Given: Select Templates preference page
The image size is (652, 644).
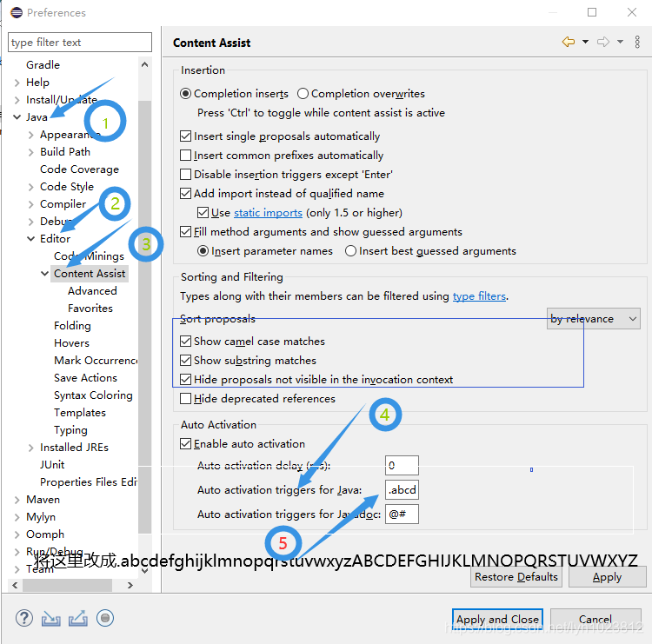Looking at the screenshot, I should click(x=80, y=413).
